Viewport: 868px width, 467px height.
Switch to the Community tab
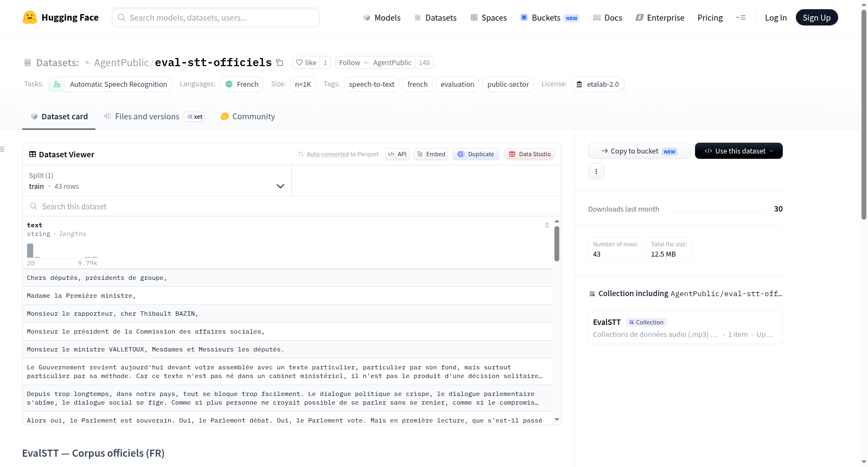(247, 116)
